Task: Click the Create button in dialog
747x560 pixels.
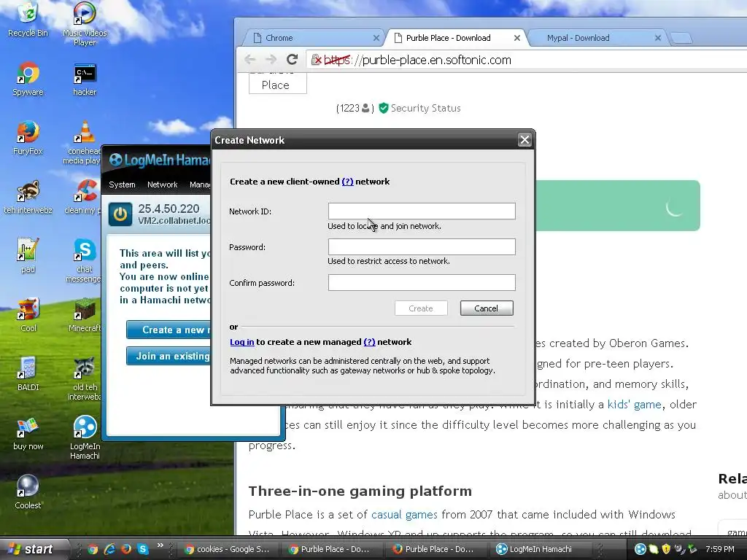Action: point(421,308)
